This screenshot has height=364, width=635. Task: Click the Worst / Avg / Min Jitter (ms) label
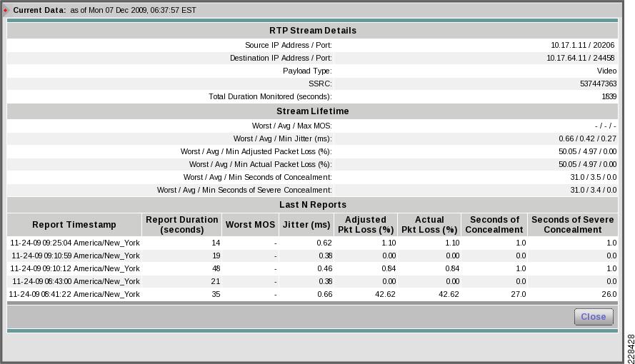point(282,138)
